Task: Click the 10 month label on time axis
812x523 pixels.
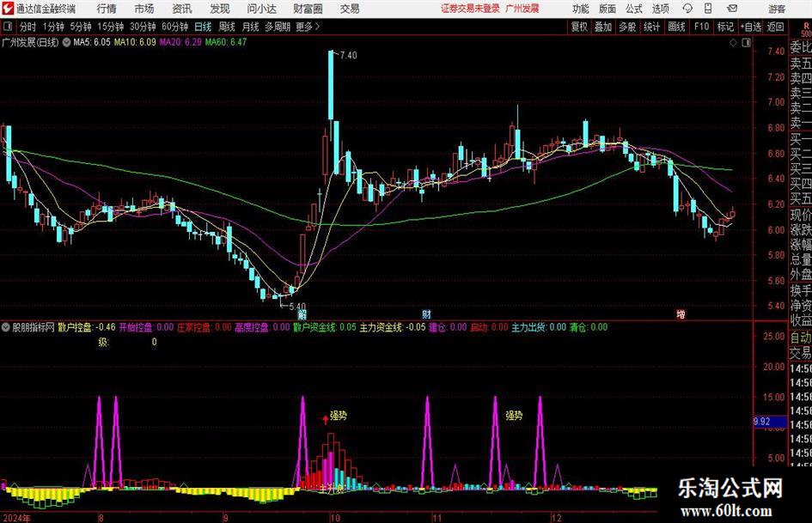Action: point(335,518)
